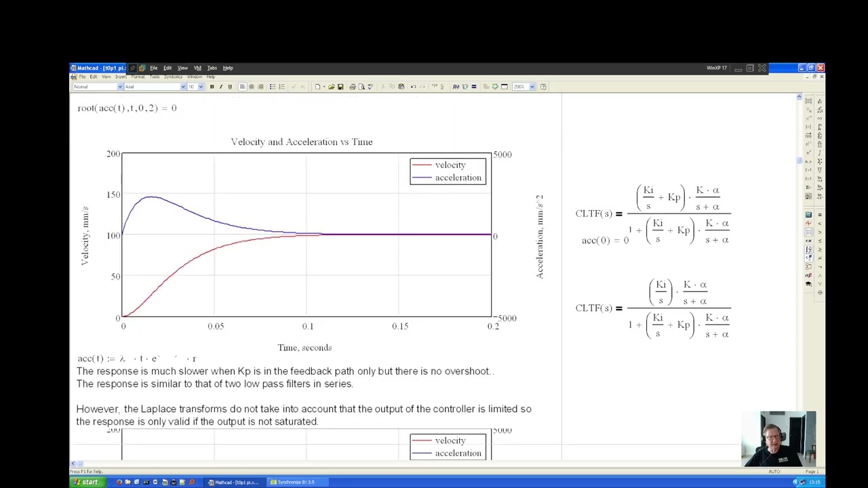Click the Graph toolbar icon in Math palette
868x488 pixels.
pos(808,223)
